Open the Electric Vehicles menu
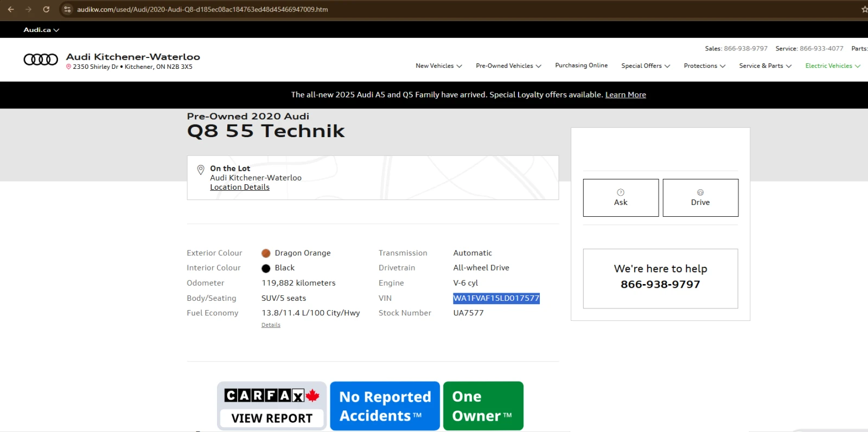 click(x=833, y=66)
